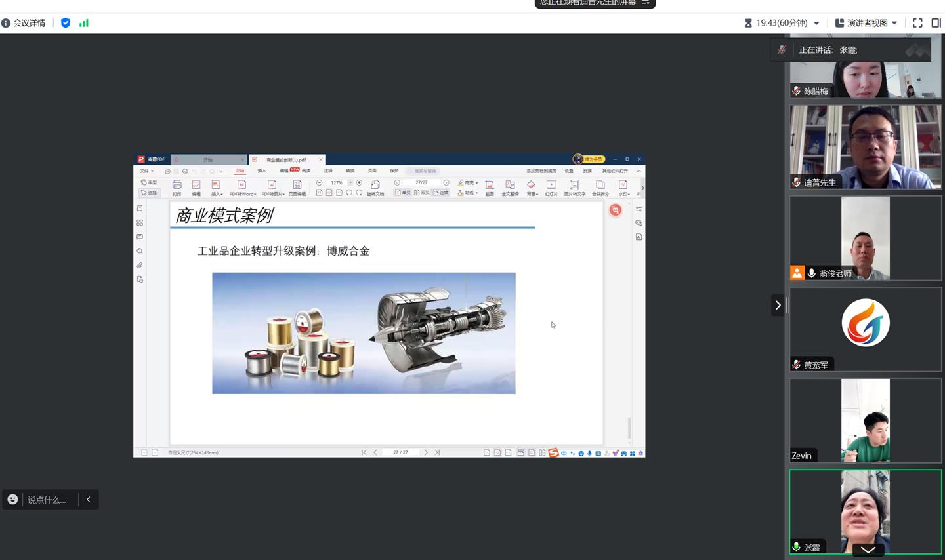Viewport: 945px width, 560px height.
Task: Click the 截图 screenshot tool
Action: pyautogui.click(x=490, y=188)
